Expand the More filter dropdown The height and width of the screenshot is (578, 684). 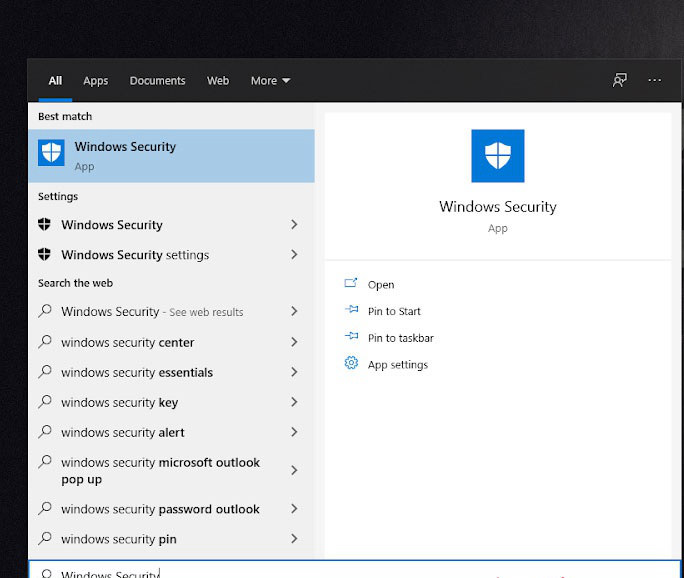[x=270, y=81]
